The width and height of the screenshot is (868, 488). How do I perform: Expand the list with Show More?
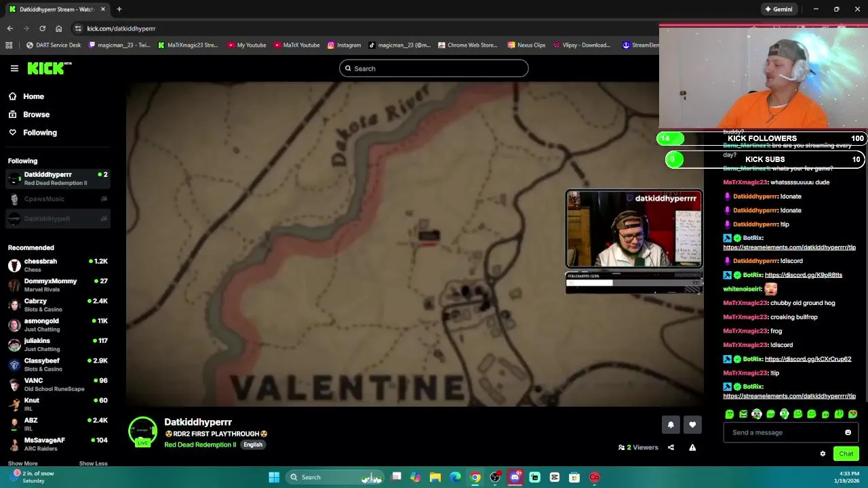click(x=22, y=464)
